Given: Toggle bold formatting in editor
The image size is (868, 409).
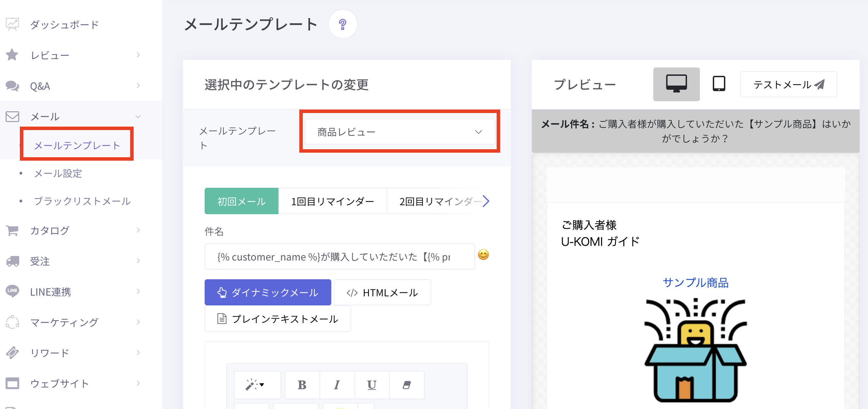Looking at the screenshot, I should (x=302, y=385).
